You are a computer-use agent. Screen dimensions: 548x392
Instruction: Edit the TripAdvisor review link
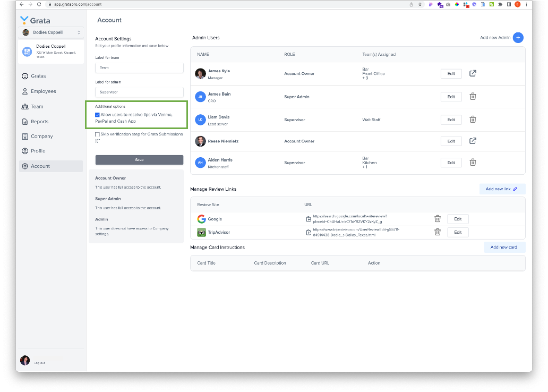click(458, 232)
